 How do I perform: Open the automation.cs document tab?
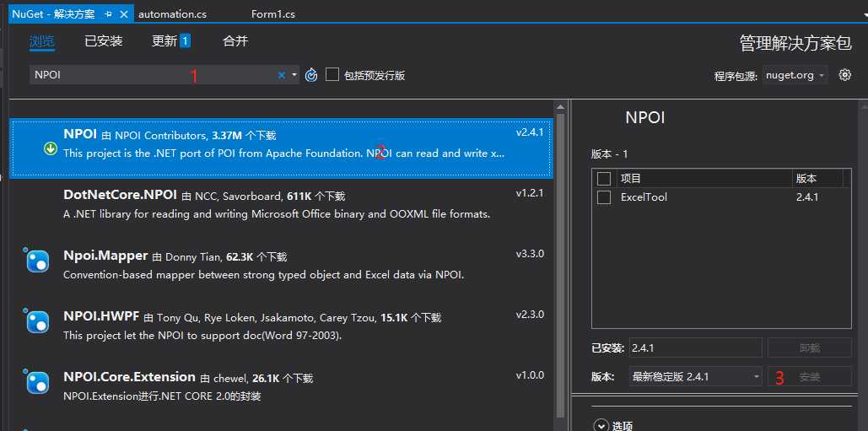pyautogui.click(x=172, y=14)
